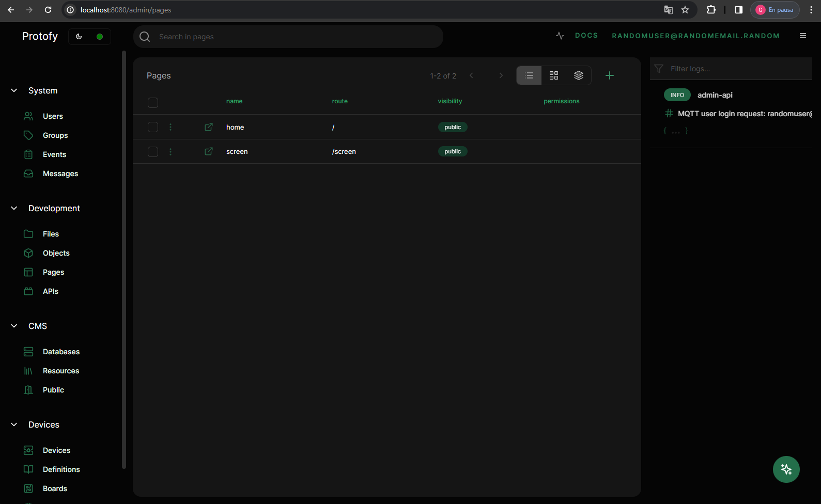This screenshot has height=504, width=821.
Task: Open the hamburger menu in top bar
Action: [x=803, y=36]
